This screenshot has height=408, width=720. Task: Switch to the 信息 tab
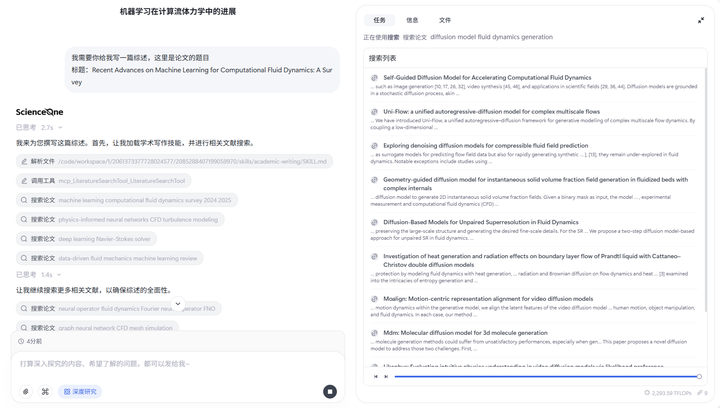tap(412, 20)
